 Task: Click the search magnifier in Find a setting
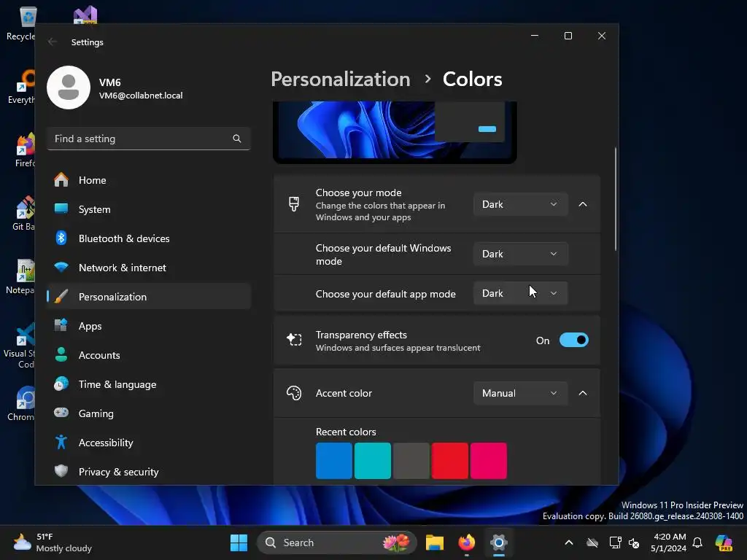pos(237,139)
